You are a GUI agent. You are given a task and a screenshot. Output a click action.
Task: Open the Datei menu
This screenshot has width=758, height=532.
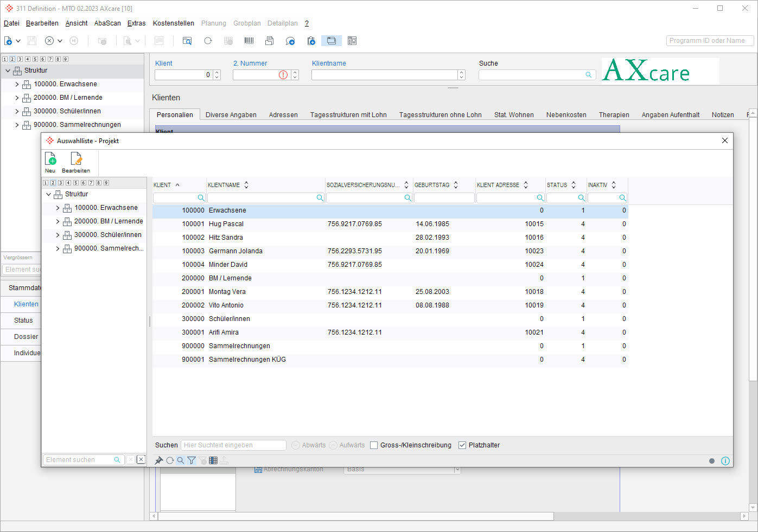(x=11, y=23)
